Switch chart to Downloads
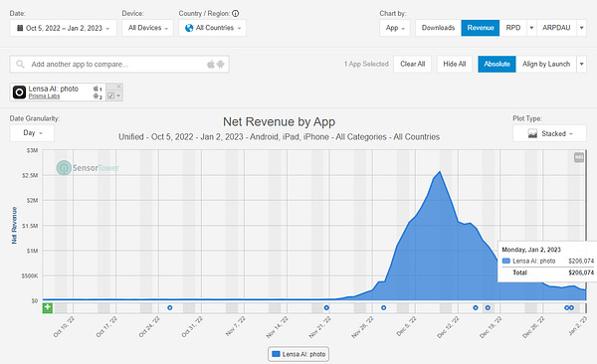This screenshot has height=364, width=597. [x=438, y=28]
